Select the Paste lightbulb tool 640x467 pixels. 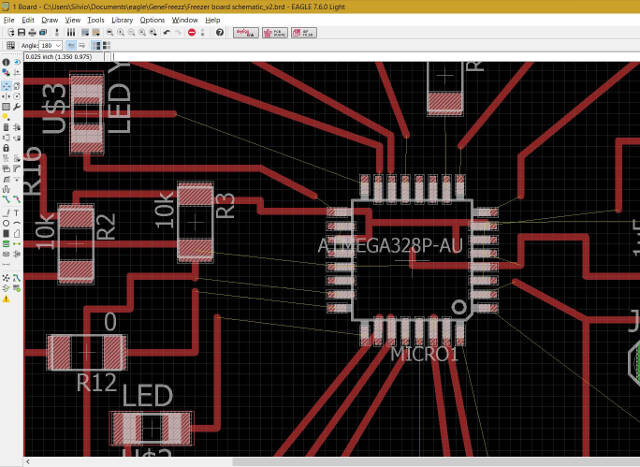(6, 117)
